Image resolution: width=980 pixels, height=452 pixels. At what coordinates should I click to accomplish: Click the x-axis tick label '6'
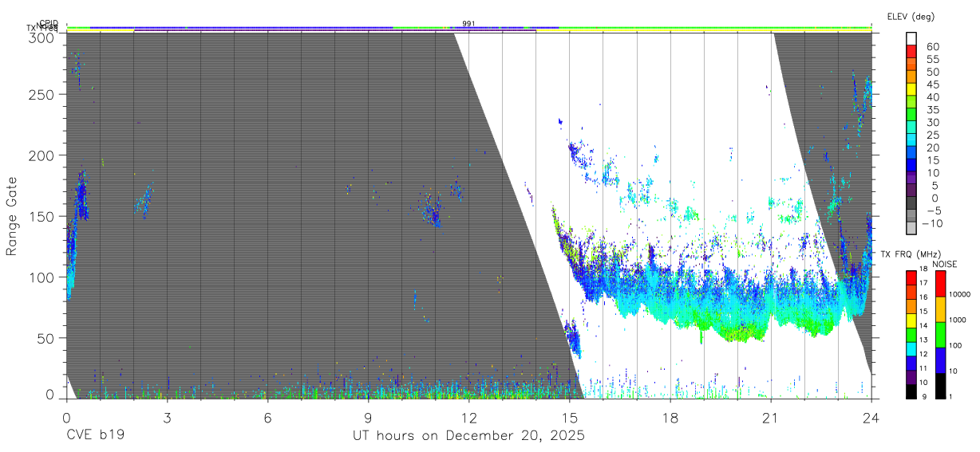coord(267,416)
